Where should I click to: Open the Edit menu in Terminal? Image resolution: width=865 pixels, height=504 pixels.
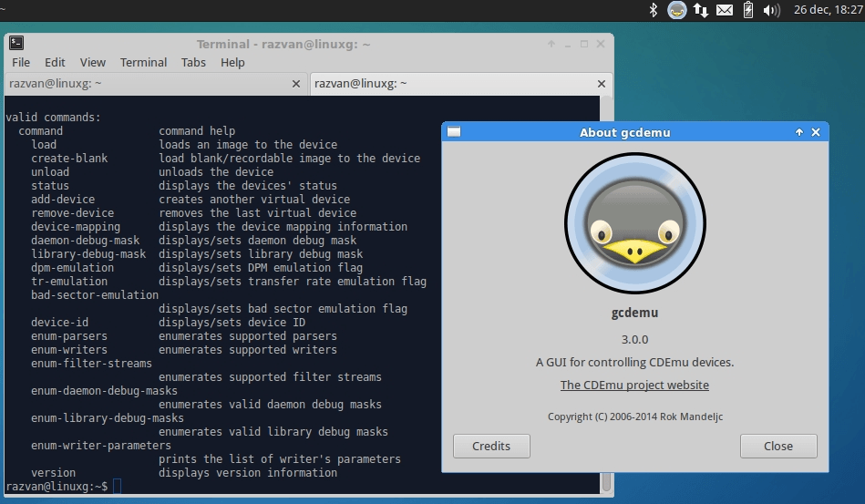[x=55, y=62]
